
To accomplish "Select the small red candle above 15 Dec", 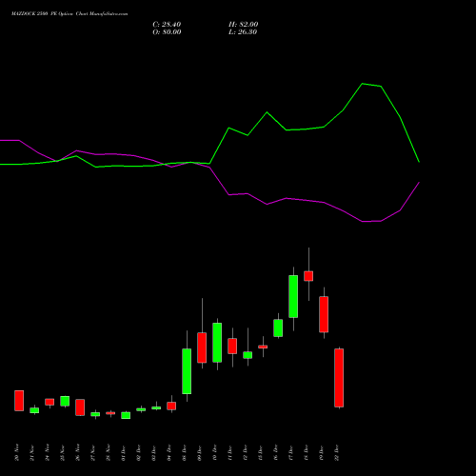I will [x=263, y=347].
